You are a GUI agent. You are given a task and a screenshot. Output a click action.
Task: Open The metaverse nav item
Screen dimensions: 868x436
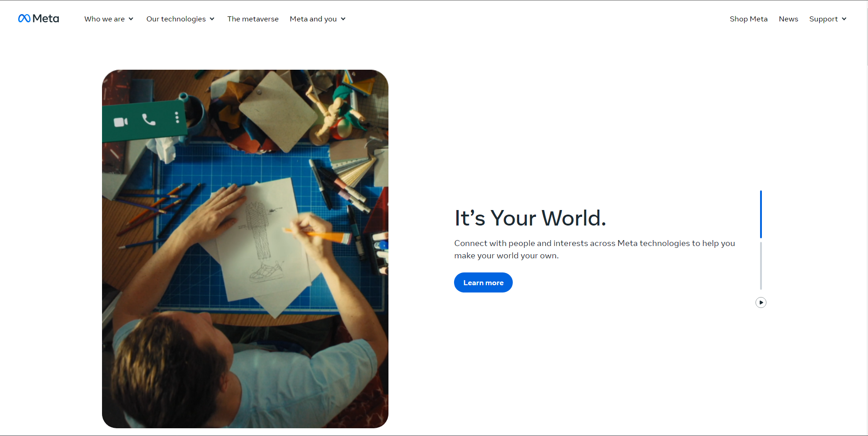pyautogui.click(x=253, y=19)
